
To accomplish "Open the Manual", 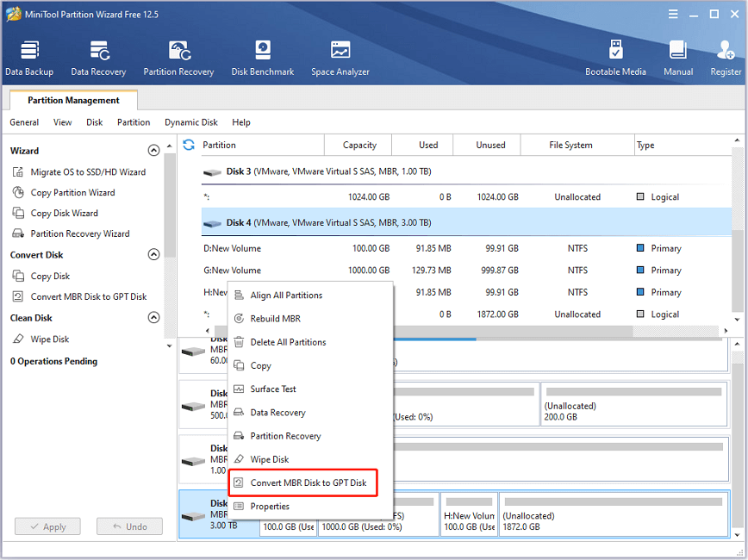I will point(678,59).
